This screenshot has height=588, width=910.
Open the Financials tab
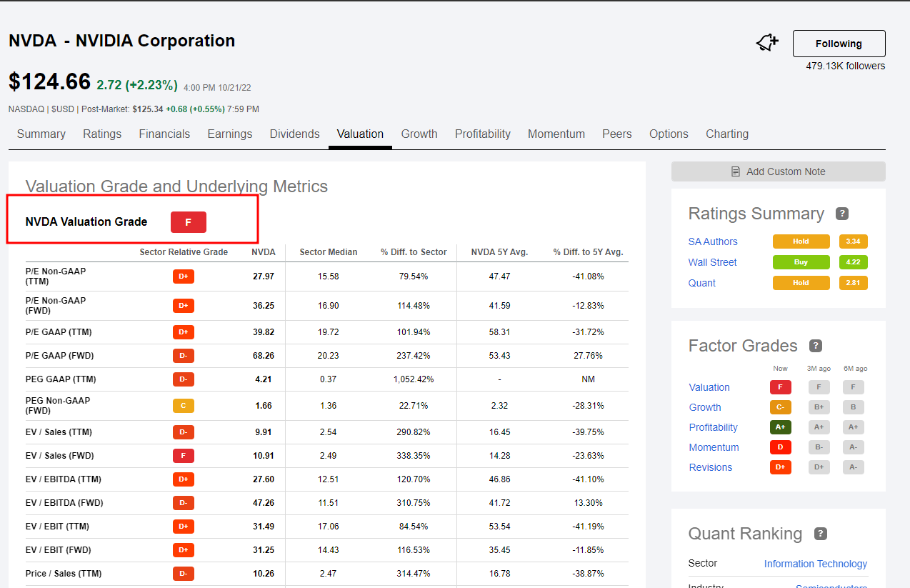click(164, 134)
